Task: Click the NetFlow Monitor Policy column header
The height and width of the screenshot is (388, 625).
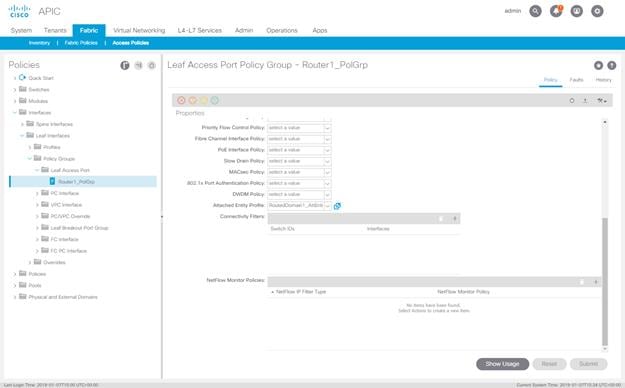Action: [463, 292]
